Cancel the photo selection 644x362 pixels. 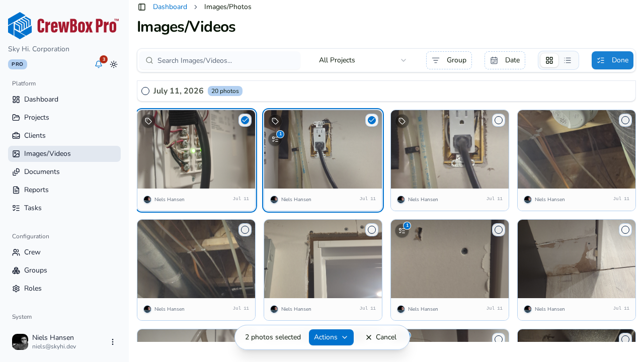381,337
